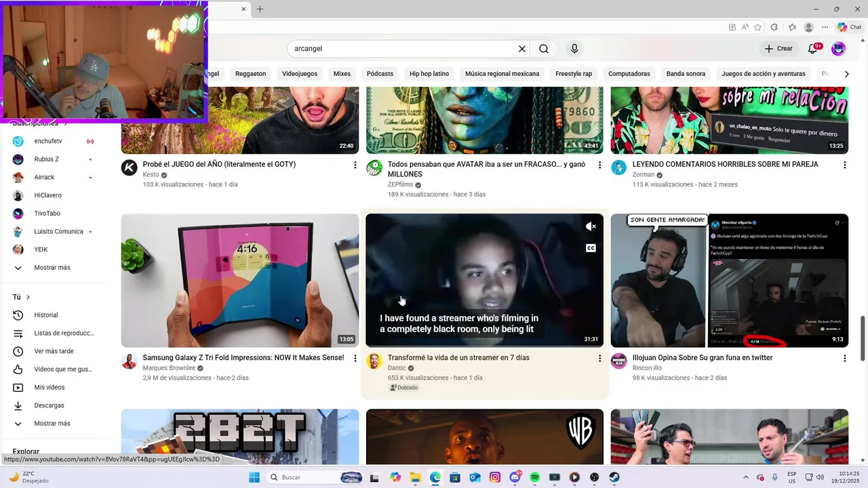
Task: Select the Mixes filter chip
Action: [x=342, y=74]
